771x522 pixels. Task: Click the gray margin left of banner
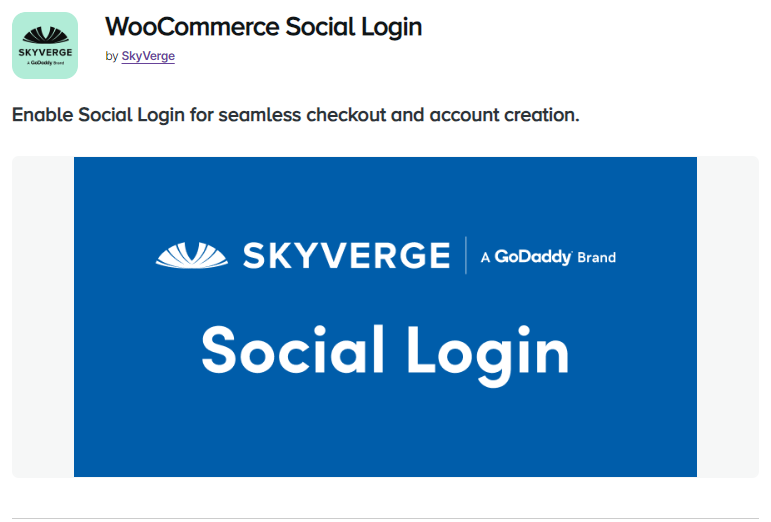pos(43,317)
